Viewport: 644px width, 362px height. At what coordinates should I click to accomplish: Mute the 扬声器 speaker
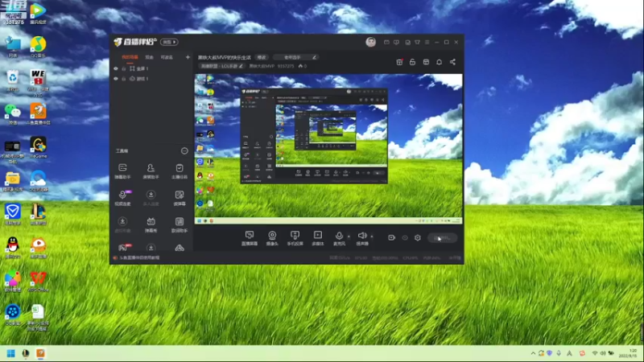point(362,237)
